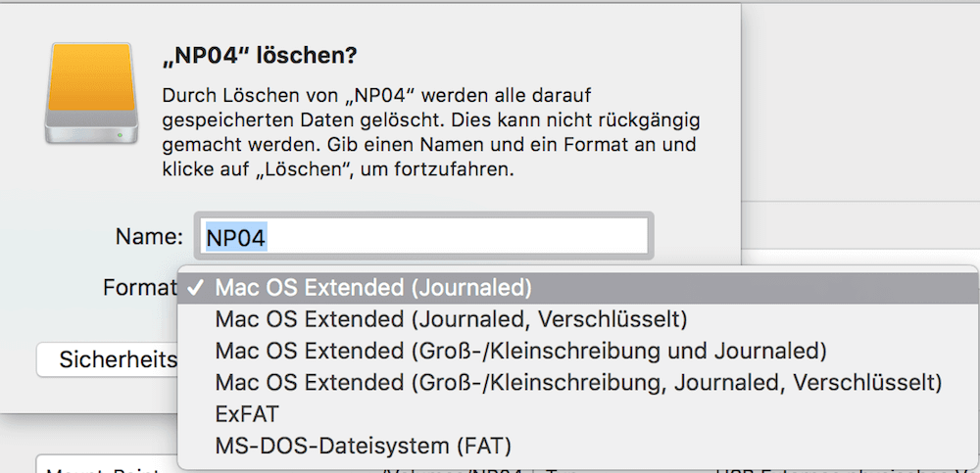Select Groß-/Kleinschreibung, Journaled, Verschlüsselt format option
Image resolution: width=980 pixels, height=473 pixels.
point(577,382)
